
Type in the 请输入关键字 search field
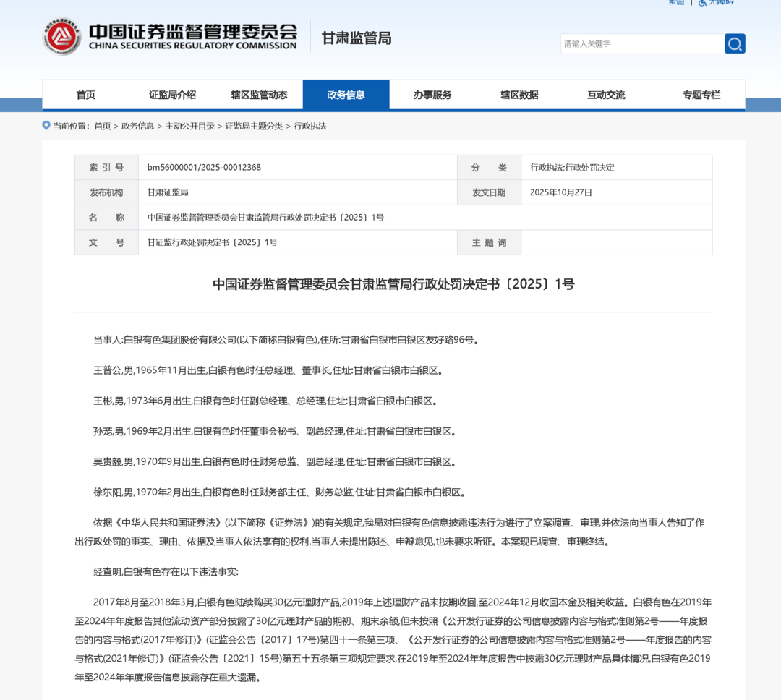(x=641, y=44)
